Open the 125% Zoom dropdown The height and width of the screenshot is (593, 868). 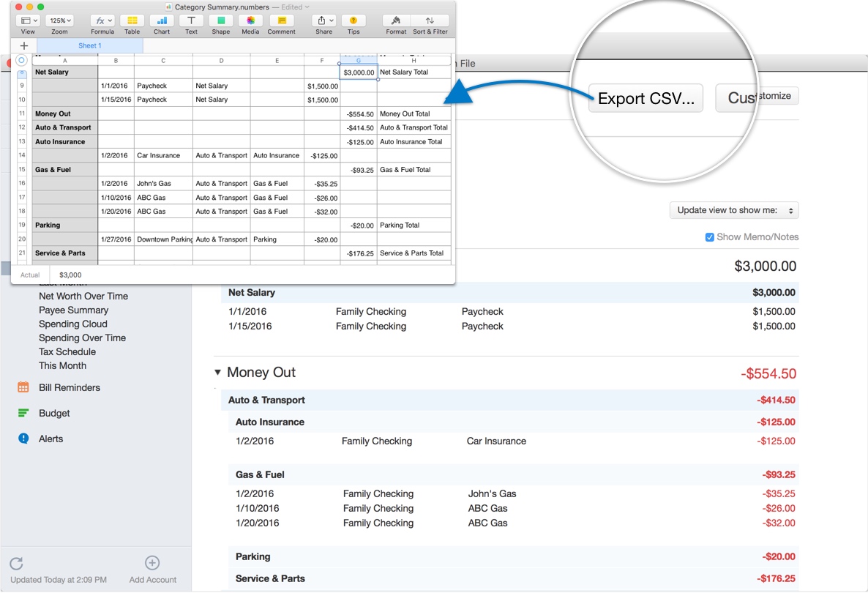(60, 20)
